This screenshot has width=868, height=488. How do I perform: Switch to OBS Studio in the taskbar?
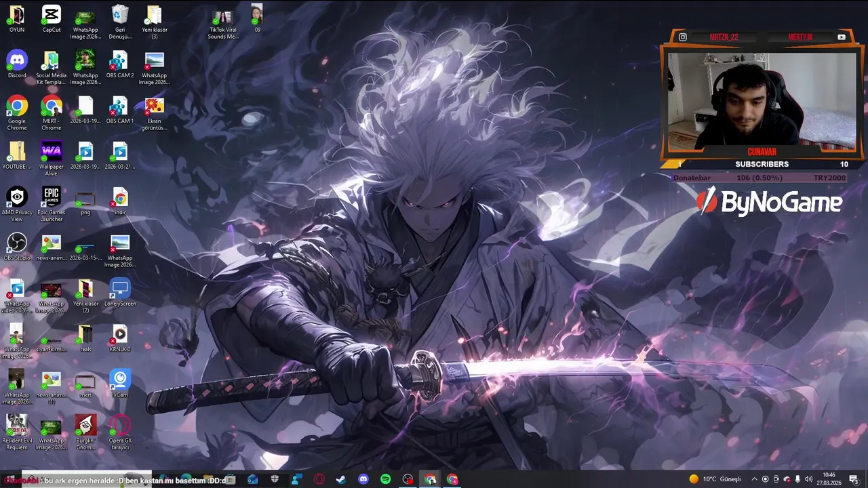click(408, 479)
